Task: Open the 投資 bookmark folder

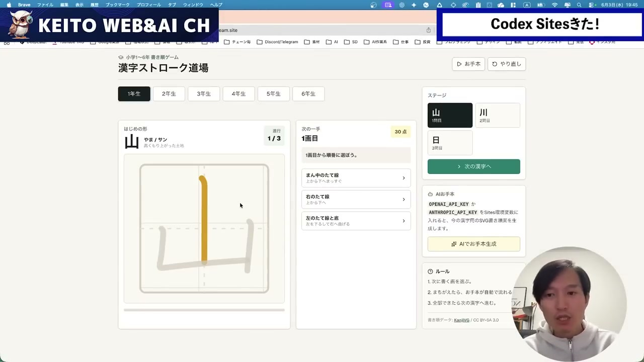Action: [x=423, y=42]
